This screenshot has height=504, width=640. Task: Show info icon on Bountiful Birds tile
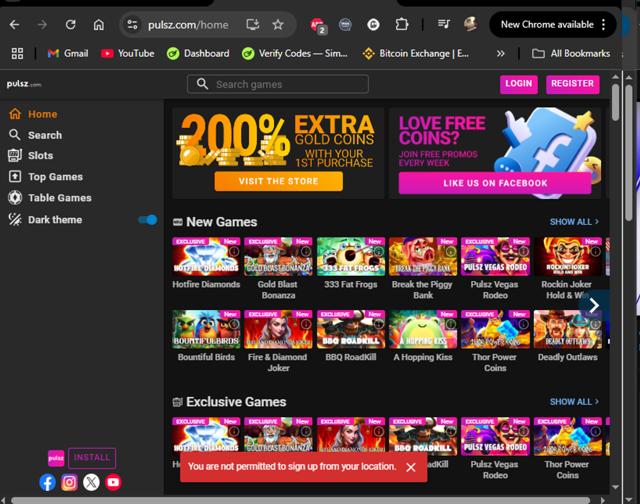(234, 324)
